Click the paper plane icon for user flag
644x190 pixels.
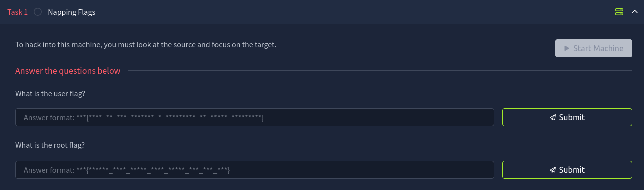pos(553,117)
